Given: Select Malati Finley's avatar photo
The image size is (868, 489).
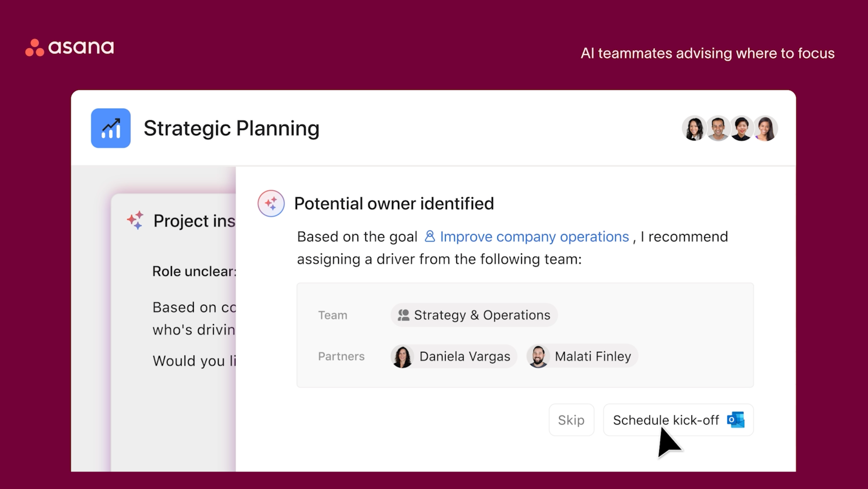Looking at the screenshot, I should point(538,356).
